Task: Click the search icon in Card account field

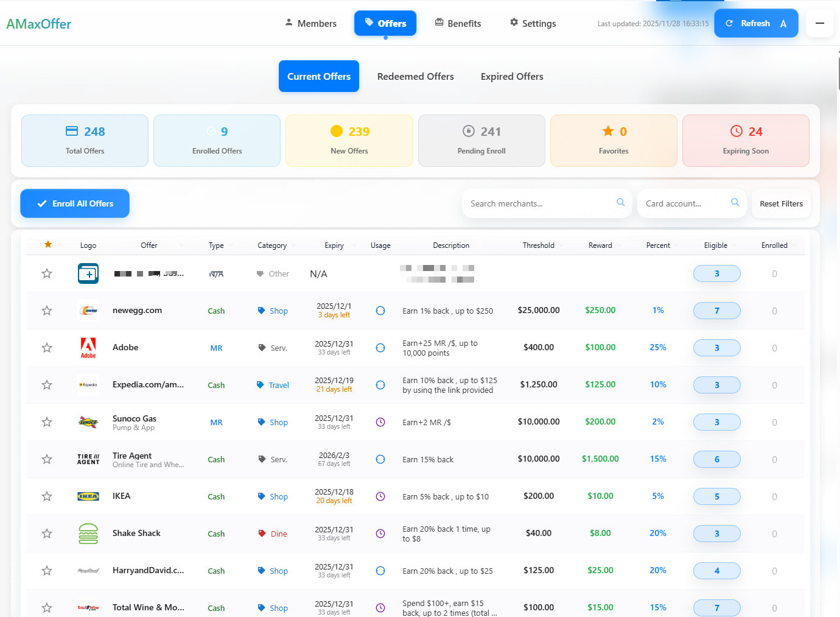Action: click(x=735, y=203)
